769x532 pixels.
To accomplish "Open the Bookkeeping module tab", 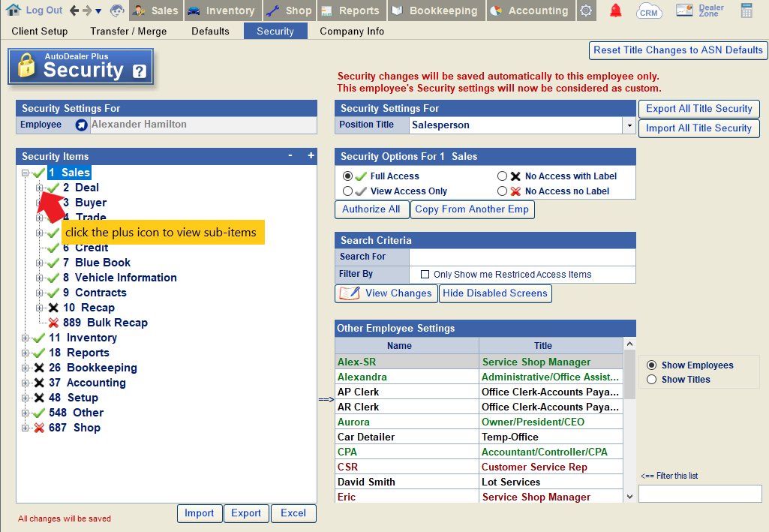I will tap(437, 11).
